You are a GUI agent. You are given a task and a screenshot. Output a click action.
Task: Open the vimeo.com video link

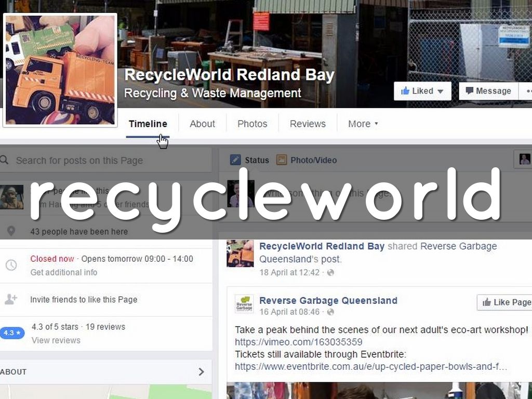(x=298, y=342)
